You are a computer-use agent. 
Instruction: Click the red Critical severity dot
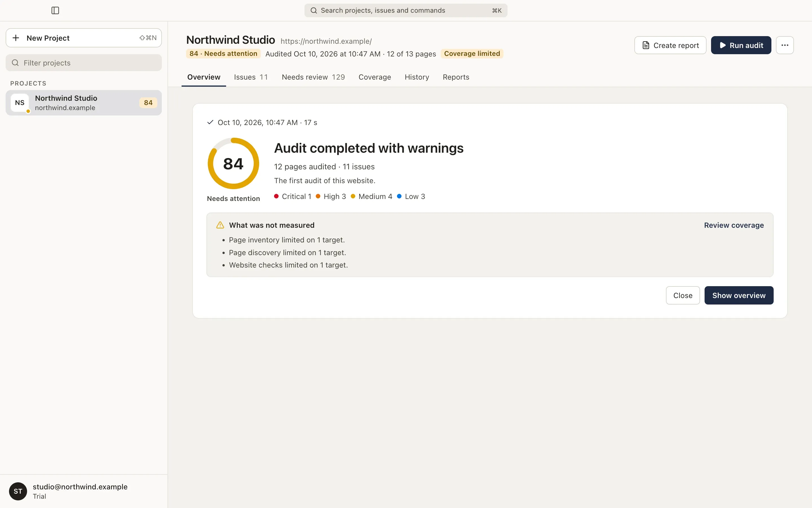point(276,196)
